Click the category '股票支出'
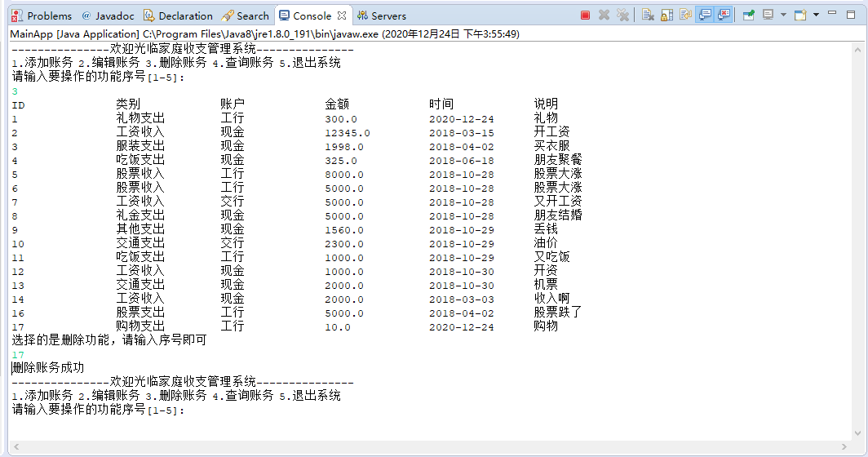868x457 pixels. pos(140,312)
